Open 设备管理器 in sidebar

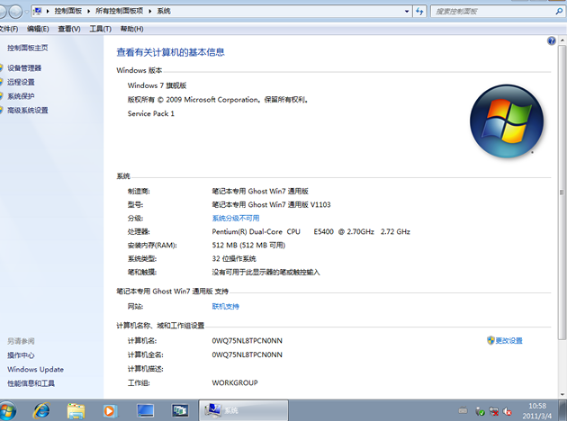click(x=24, y=68)
